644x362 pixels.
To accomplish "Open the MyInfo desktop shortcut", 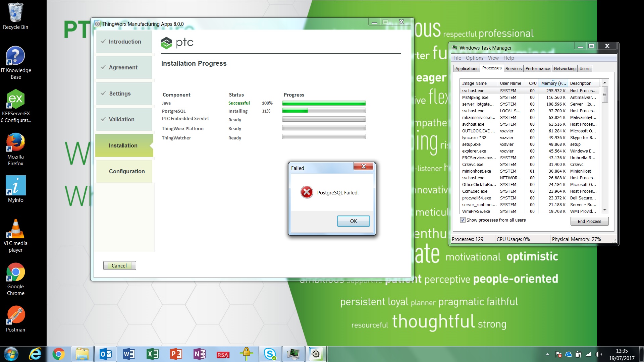I will click(x=15, y=189).
